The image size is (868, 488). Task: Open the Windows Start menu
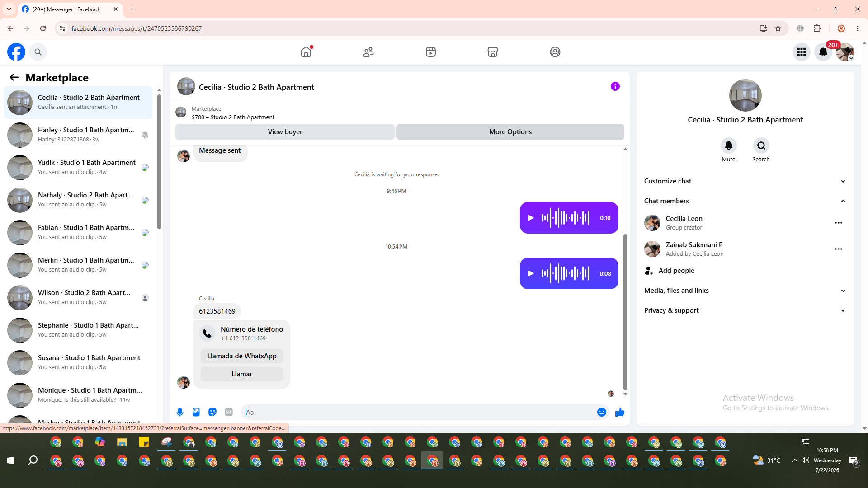pyautogui.click(x=11, y=460)
